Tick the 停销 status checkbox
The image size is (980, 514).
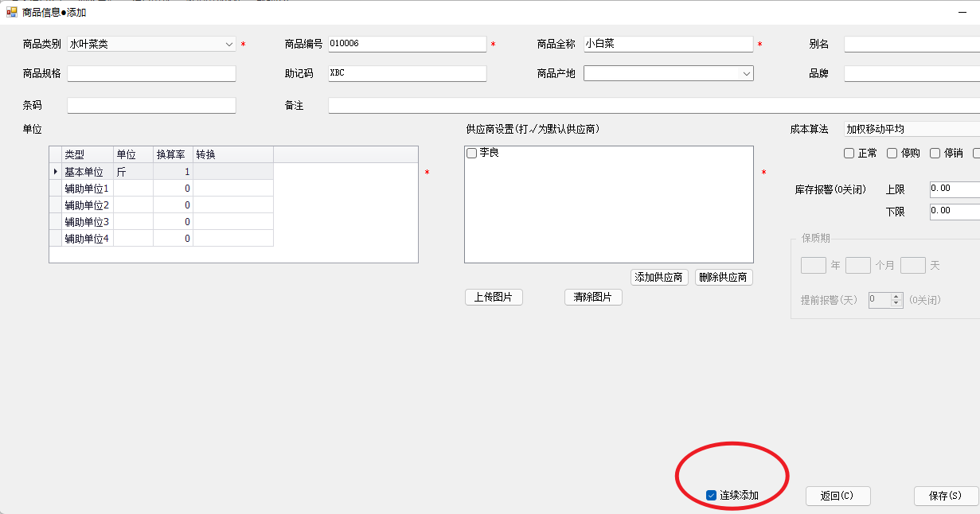click(935, 153)
